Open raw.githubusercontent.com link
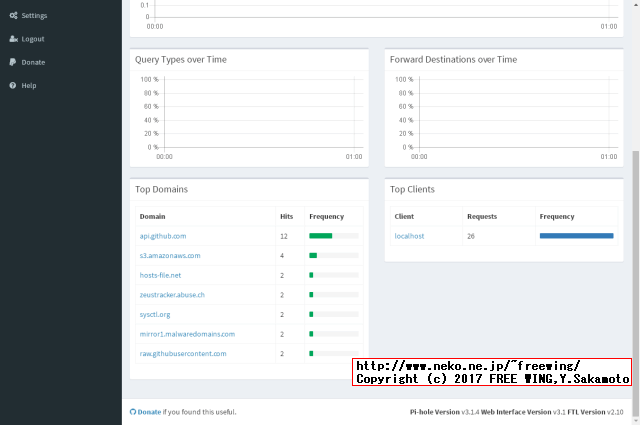 (183, 354)
